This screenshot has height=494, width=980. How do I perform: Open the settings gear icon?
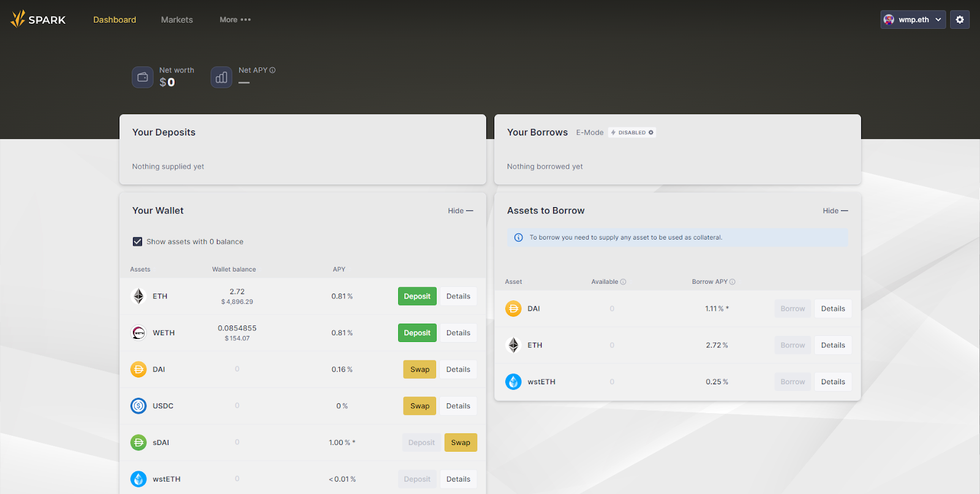coord(960,20)
